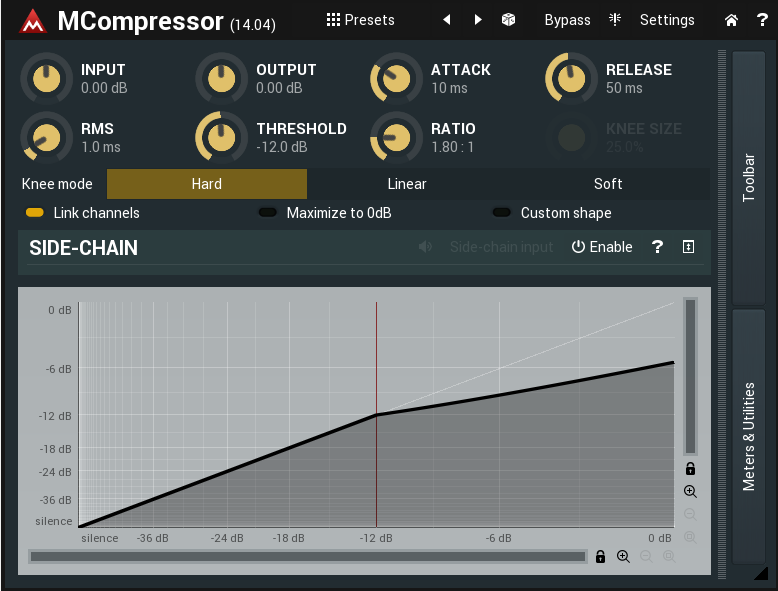Viewport: 778px width, 591px height.
Task: Click the horizontal graph scrollbar
Action: point(308,556)
